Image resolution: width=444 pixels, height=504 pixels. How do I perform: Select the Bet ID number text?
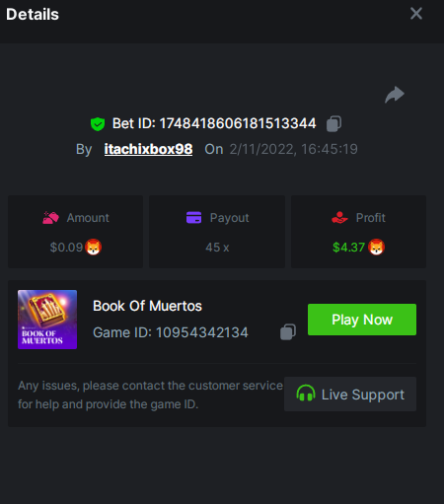click(x=238, y=123)
